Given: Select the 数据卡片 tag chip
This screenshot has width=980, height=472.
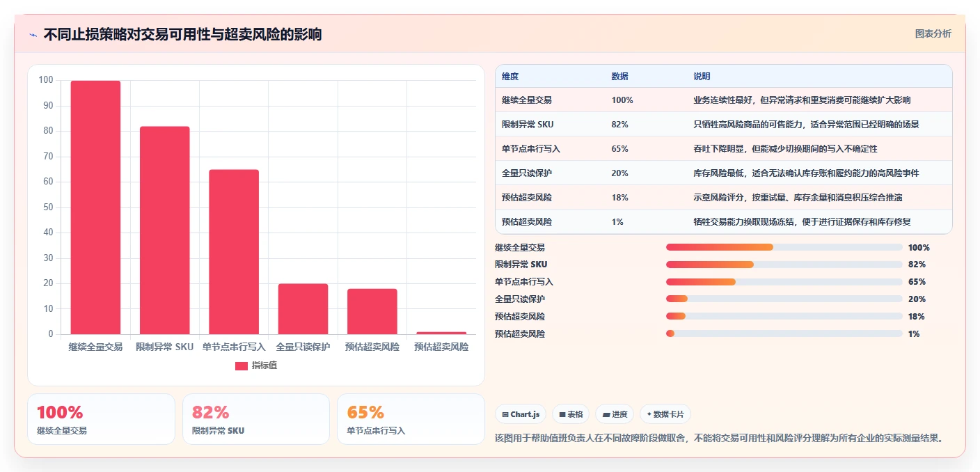Looking at the screenshot, I should 665,414.
